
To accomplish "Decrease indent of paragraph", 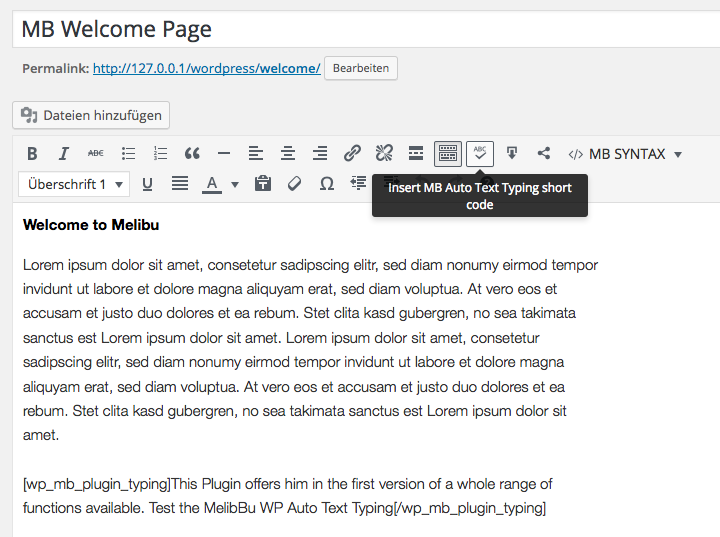I will [x=358, y=184].
